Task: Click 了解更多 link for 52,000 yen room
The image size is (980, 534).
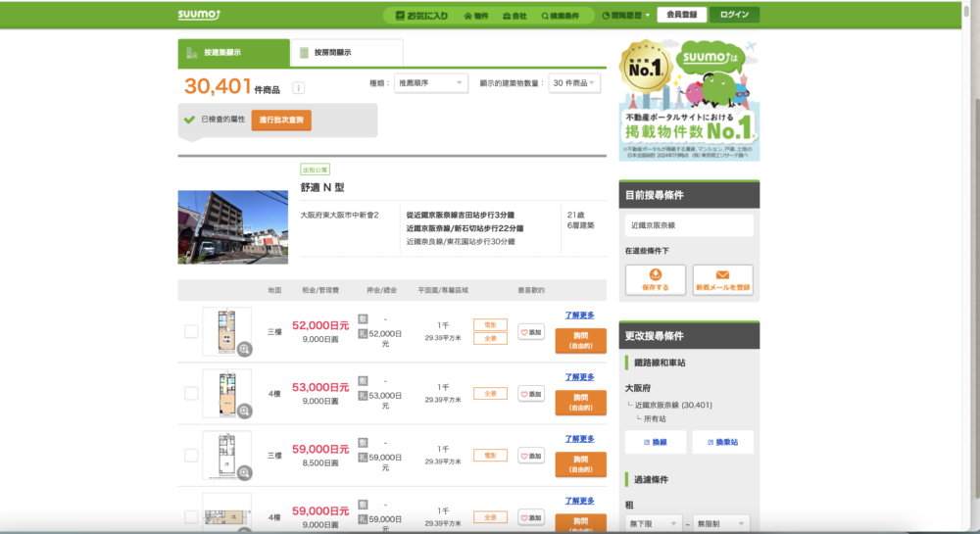Action: pos(580,315)
